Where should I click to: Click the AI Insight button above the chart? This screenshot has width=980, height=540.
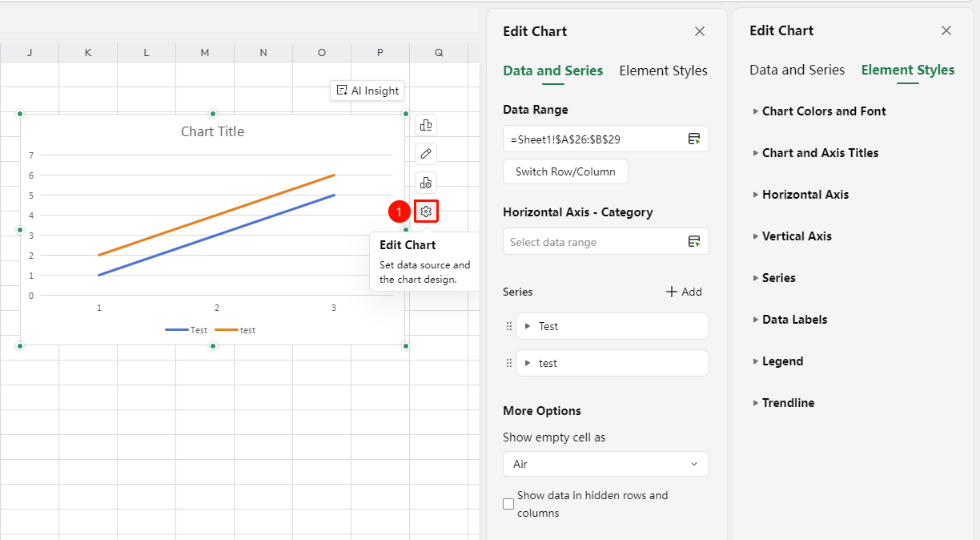367,91
